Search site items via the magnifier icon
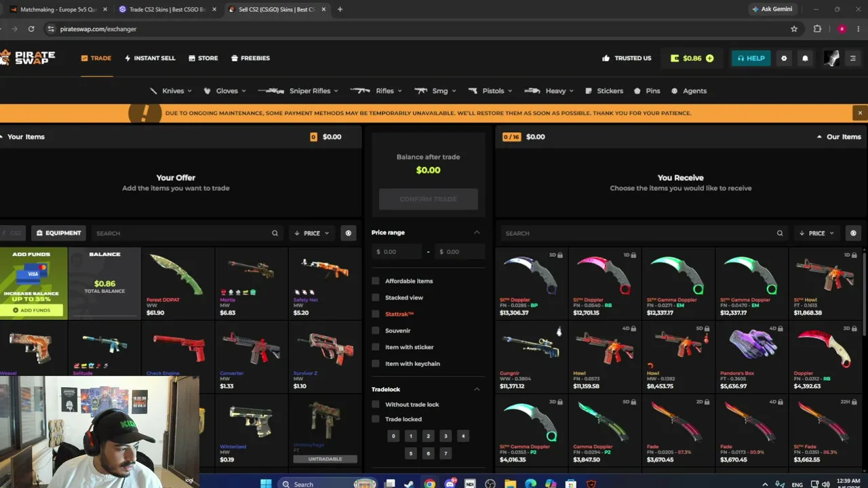 point(780,233)
